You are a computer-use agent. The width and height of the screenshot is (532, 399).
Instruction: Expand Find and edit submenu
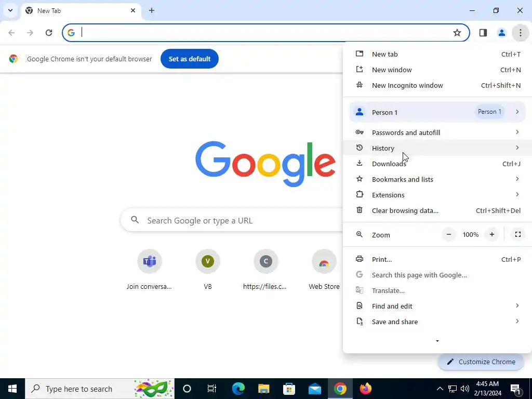pos(437,307)
